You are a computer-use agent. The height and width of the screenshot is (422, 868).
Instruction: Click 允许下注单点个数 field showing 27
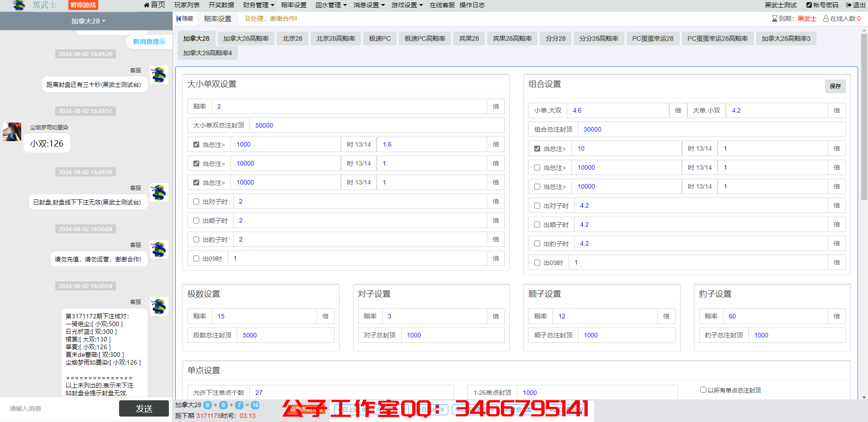click(x=351, y=393)
